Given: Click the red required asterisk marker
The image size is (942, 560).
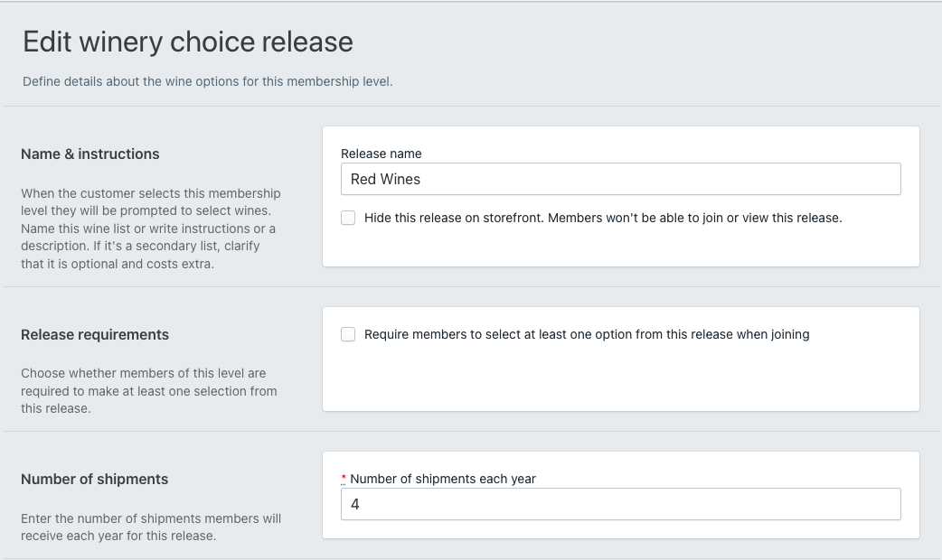Looking at the screenshot, I should point(344,477).
